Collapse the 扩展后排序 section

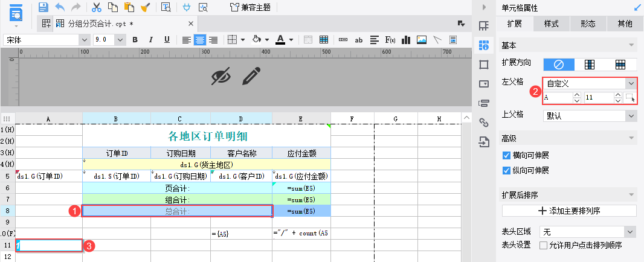631,194
